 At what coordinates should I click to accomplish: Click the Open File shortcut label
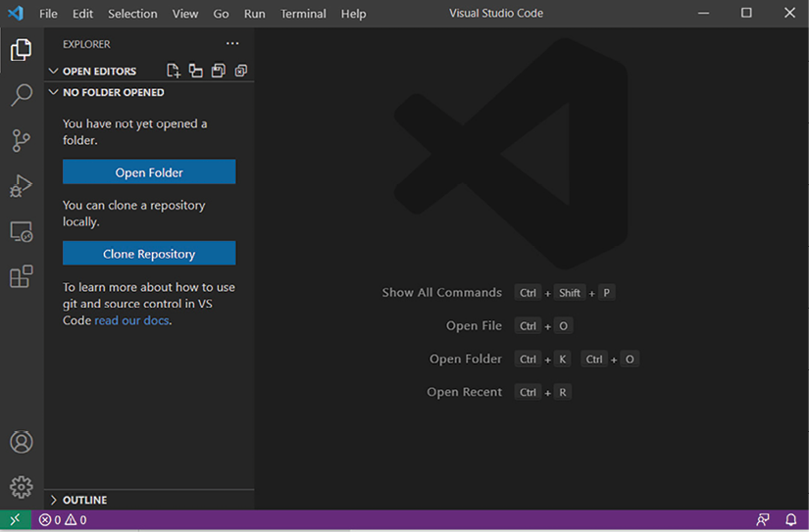point(474,326)
